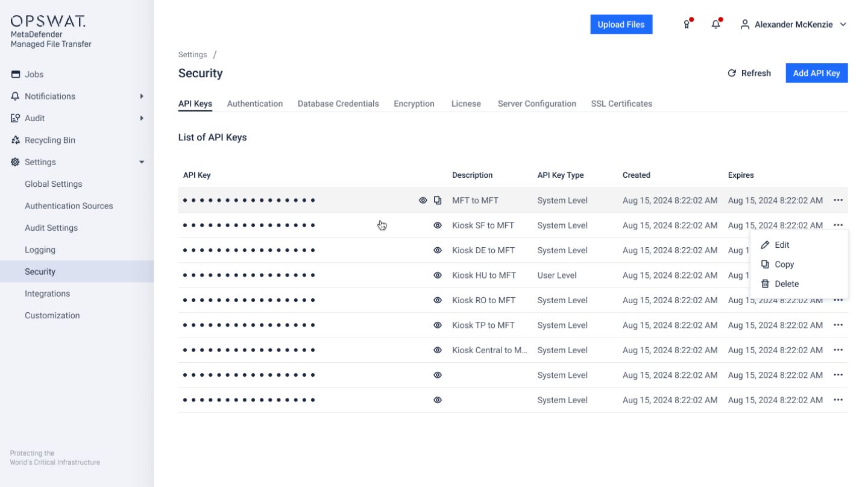Unhide the Kiosk Central to M... API key
Screen dimensions: 868x487
pos(438,350)
